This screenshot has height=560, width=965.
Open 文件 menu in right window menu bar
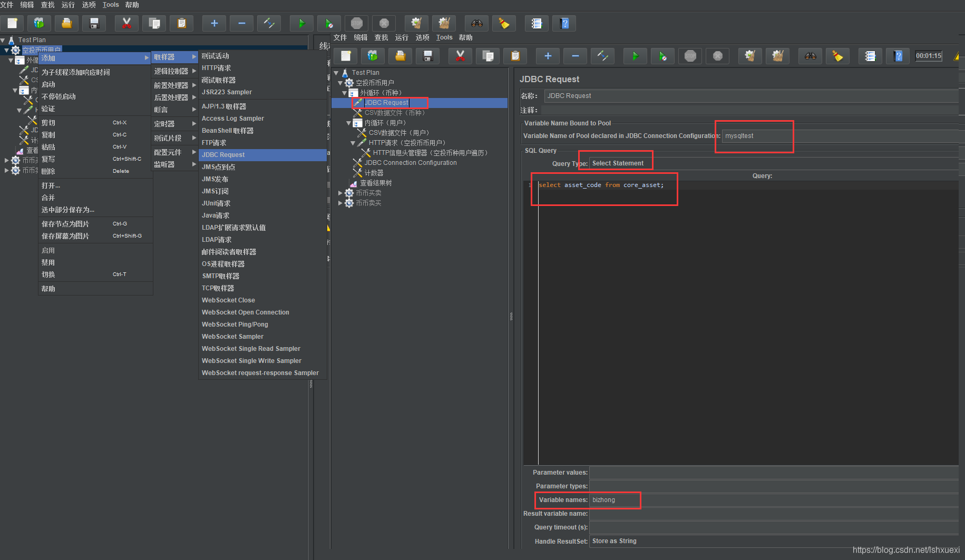click(x=340, y=37)
